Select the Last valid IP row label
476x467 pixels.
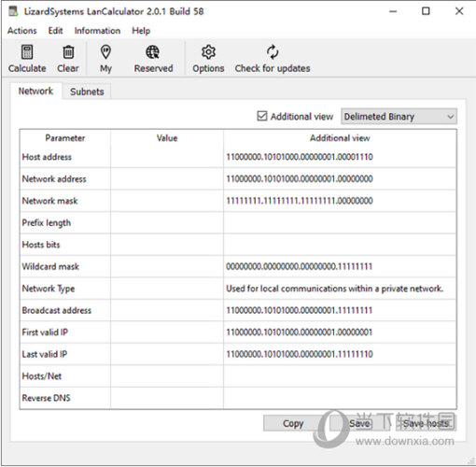pyautogui.click(x=45, y=354)
